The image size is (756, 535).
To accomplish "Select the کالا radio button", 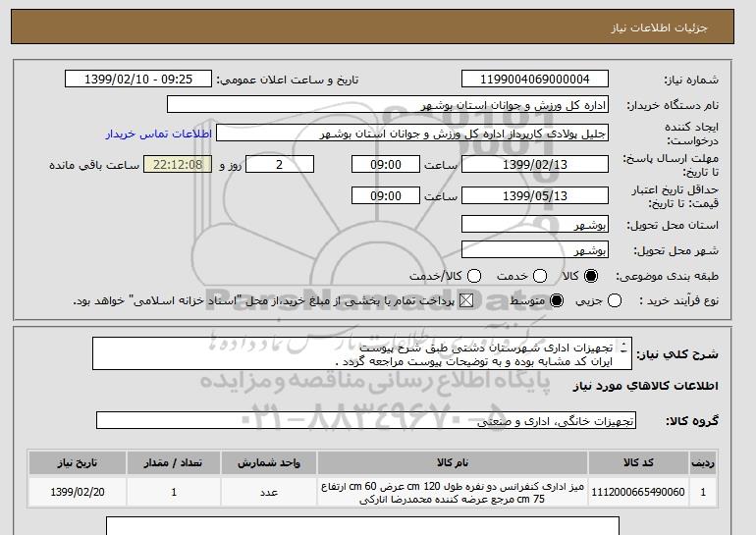I will tap(590, 276).
